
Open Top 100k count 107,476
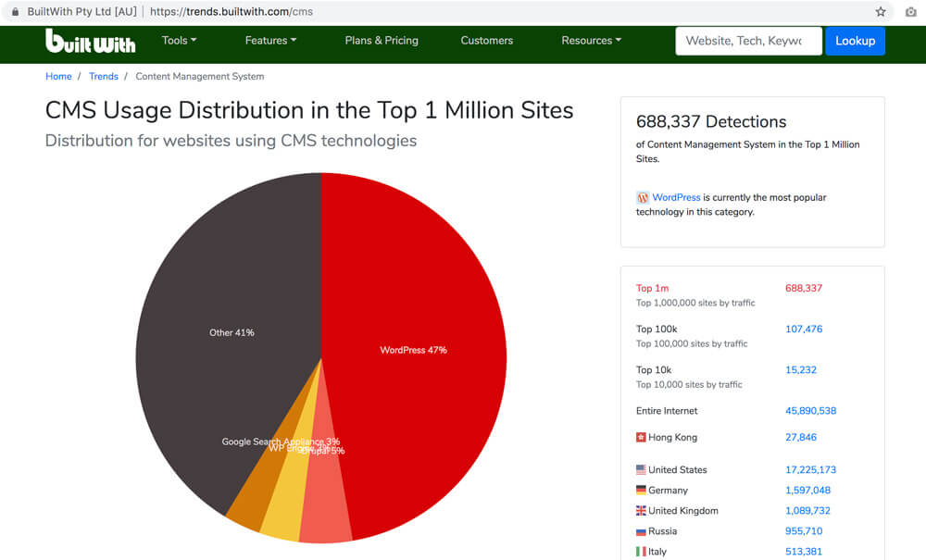(x=804, y=329)
